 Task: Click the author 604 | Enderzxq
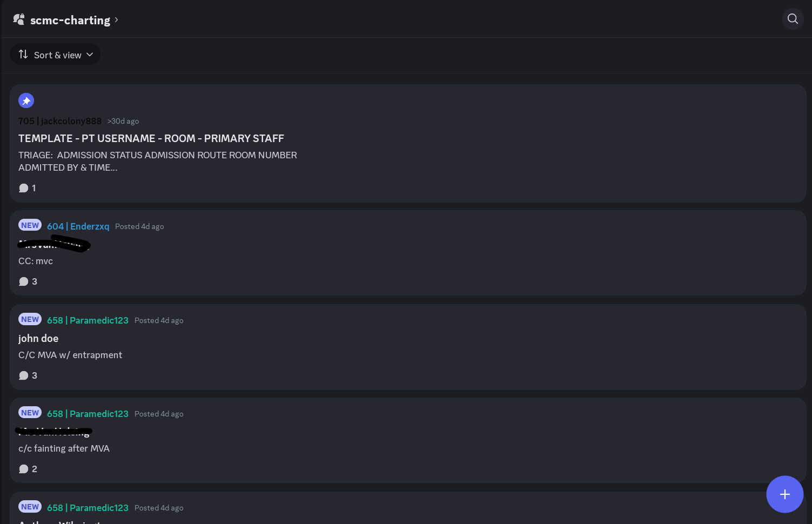(78, 226)
